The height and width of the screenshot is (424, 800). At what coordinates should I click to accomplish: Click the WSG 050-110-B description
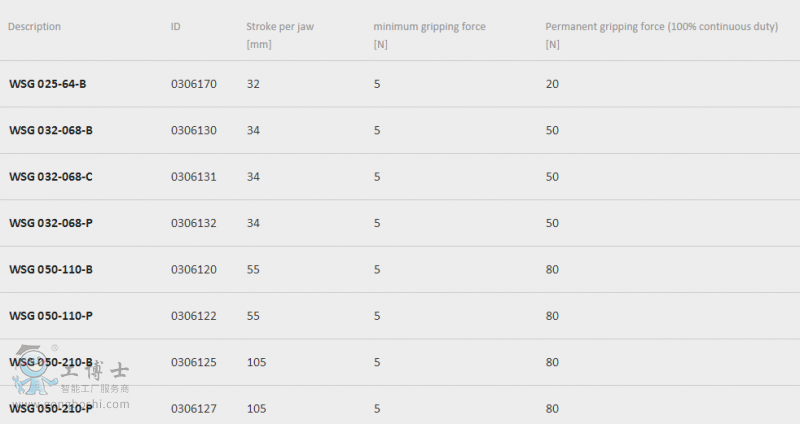51,270
